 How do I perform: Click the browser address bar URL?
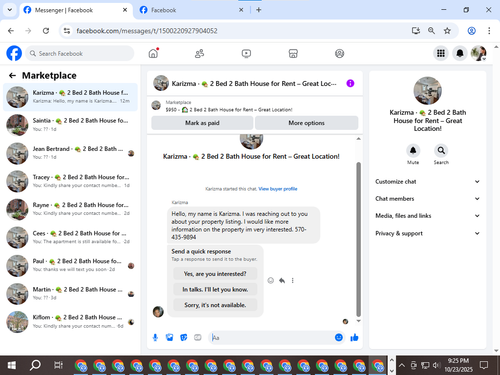147,31
